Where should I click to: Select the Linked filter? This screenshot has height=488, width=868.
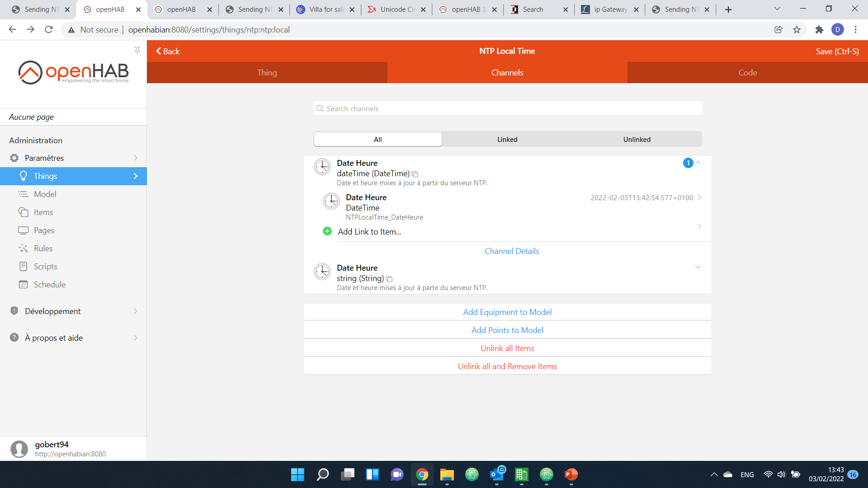[507, 139]
